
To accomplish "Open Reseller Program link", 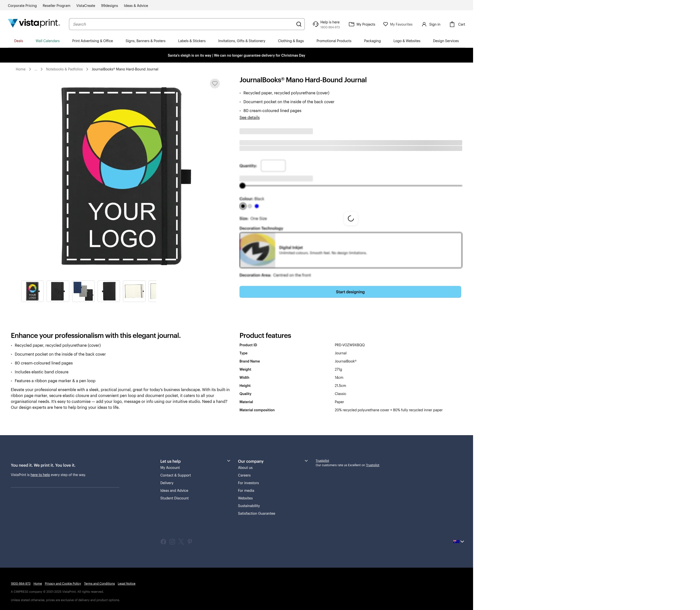I will point(56,5).
